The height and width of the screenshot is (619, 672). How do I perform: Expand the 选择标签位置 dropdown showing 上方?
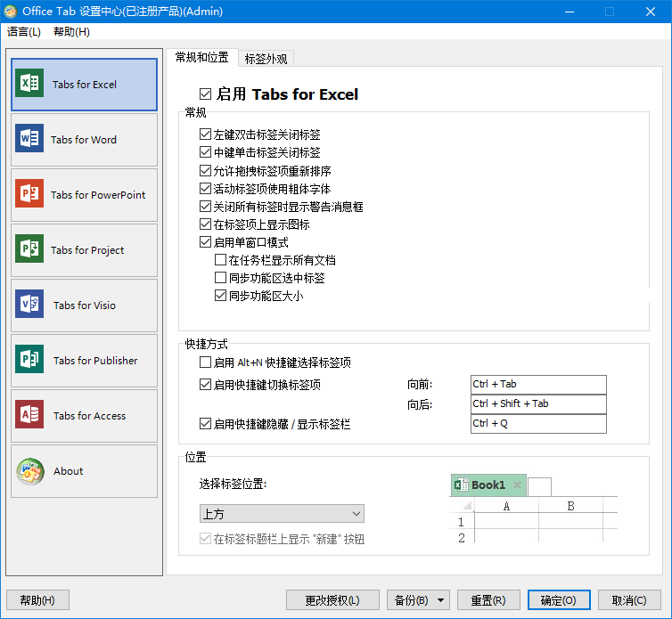pos(282,513)
